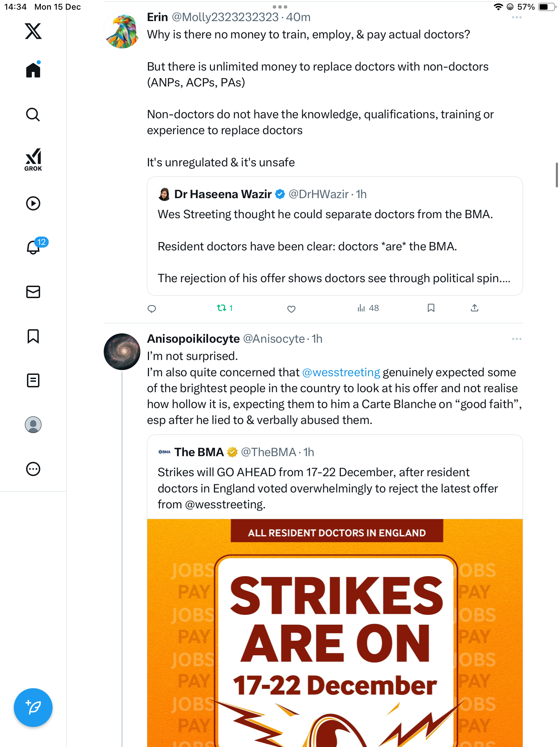
Task: Go to the Home timeline
Action: (x=33, y=70)
